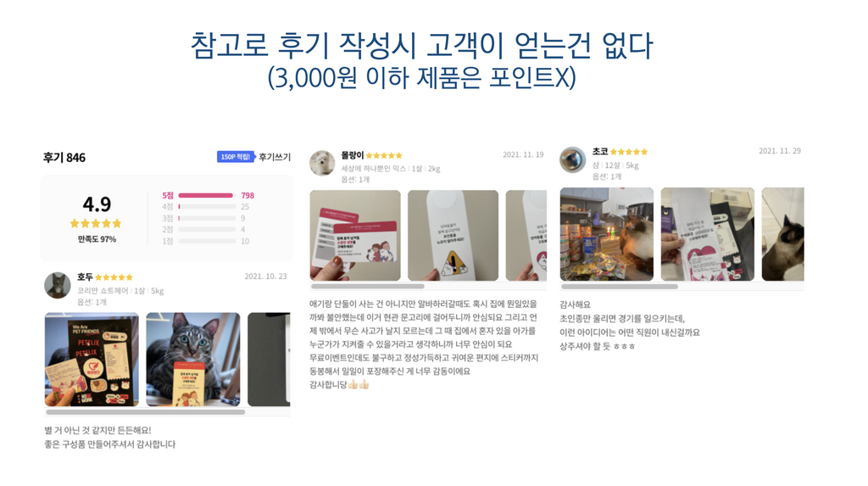Click 몰랑이's five-star rating icons
Image resolution: width=868 pixels, height=486 pixels.
pos(384,155)
